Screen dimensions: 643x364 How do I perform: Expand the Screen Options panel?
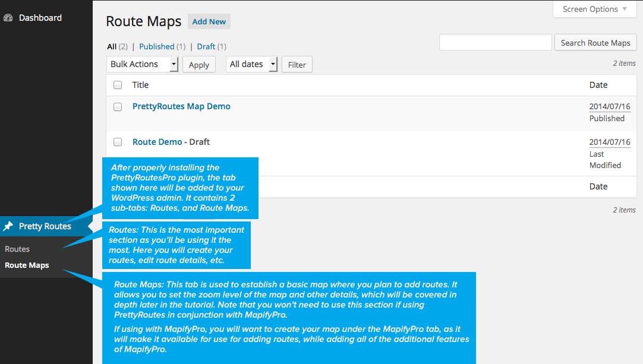(x=594, y=9)
